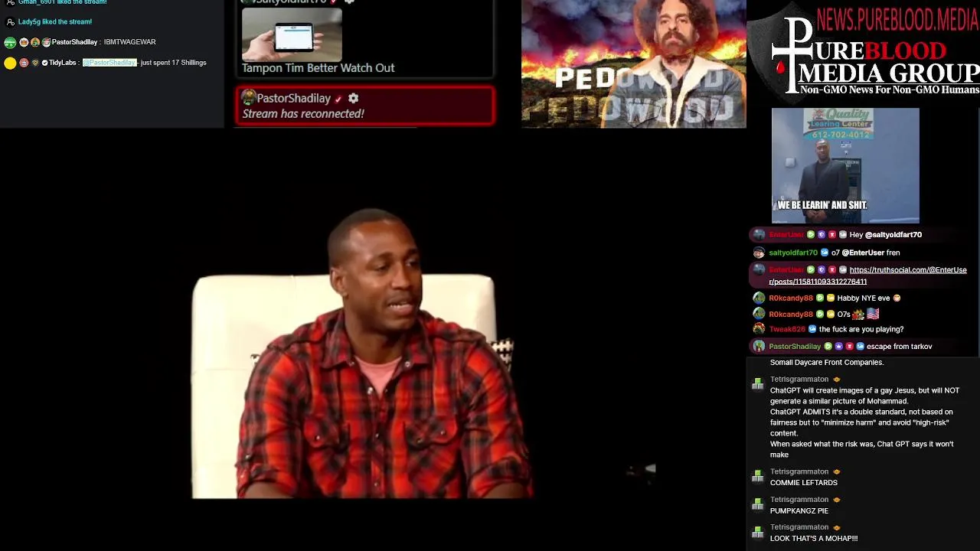Click 'Somali Daycare Front Companies.' chat text

click(827, 363)
